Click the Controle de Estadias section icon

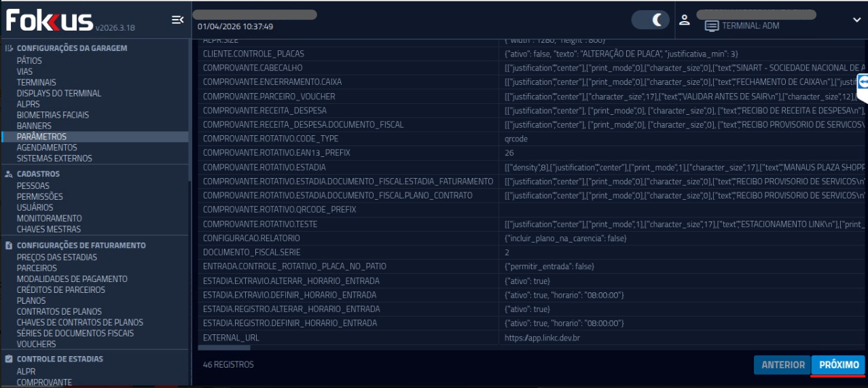click(9, 359)
